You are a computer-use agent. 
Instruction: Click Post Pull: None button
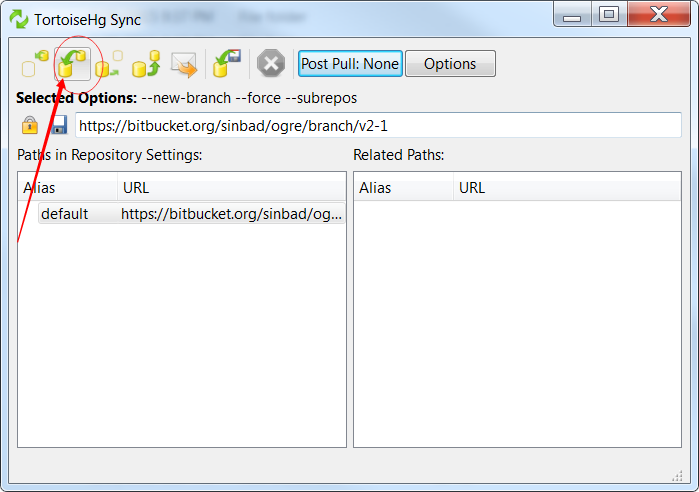350,64
